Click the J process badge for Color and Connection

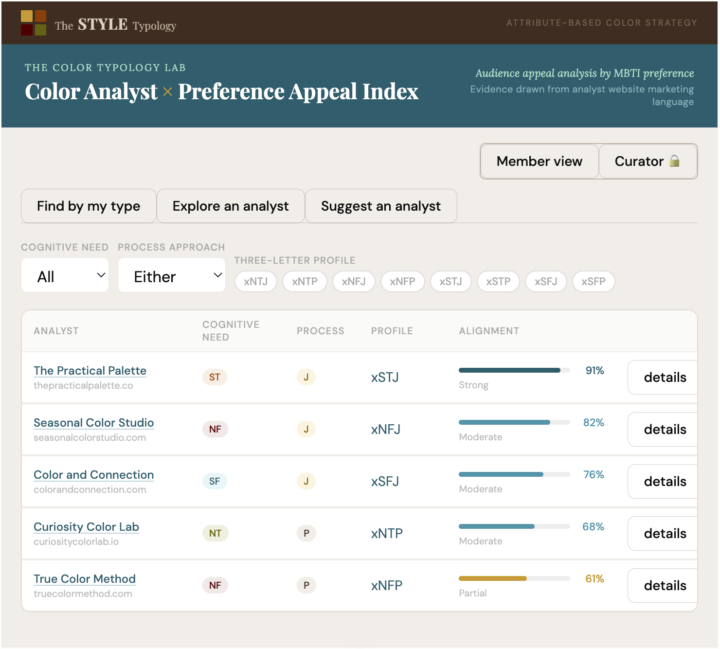tap(306, 481)
